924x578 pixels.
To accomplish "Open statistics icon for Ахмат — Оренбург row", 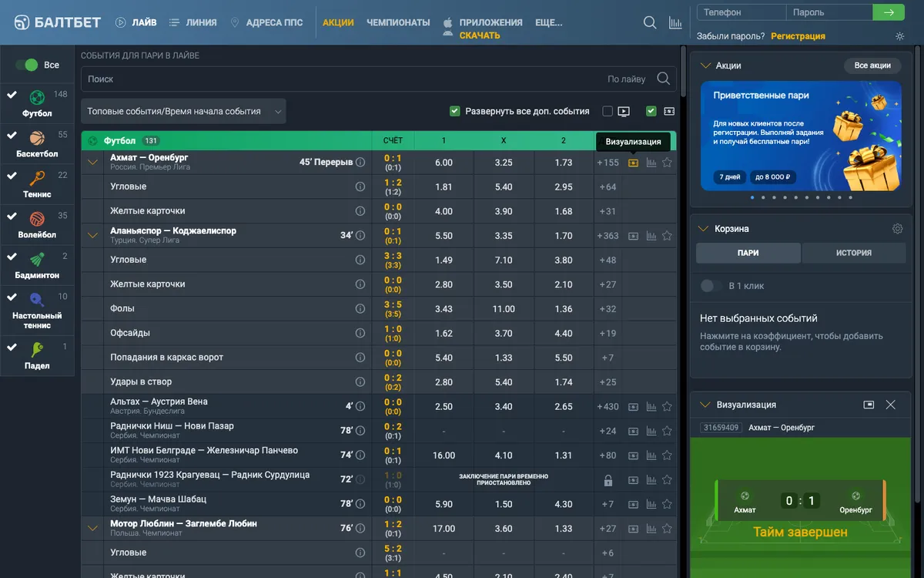I will click(x=651, y=163).
